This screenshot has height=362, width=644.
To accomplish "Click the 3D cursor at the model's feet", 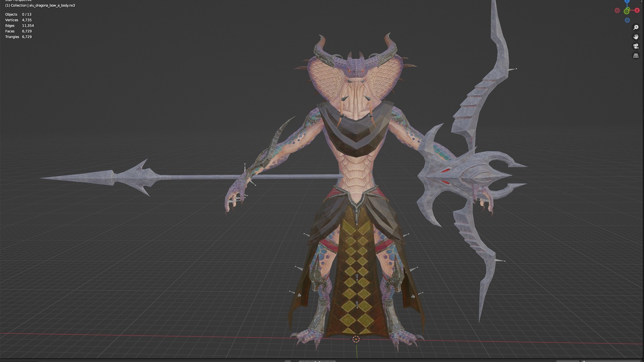I will [356, 339].
